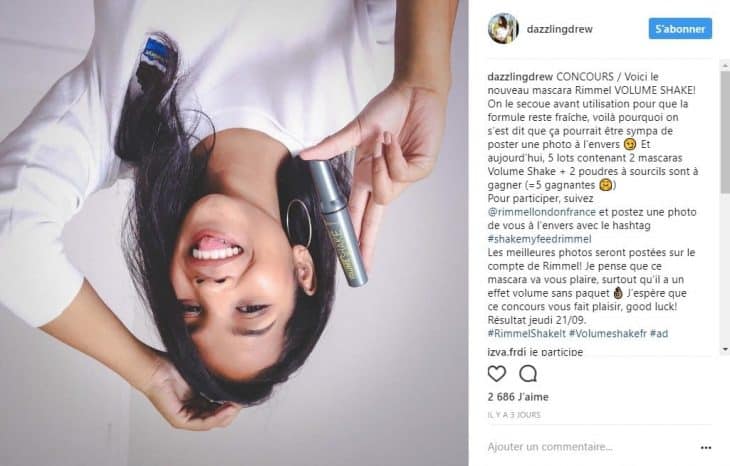View the 2 686 J'aime likes list
The height and width of the screenshot is (466, 730).
tap(518, 397)
